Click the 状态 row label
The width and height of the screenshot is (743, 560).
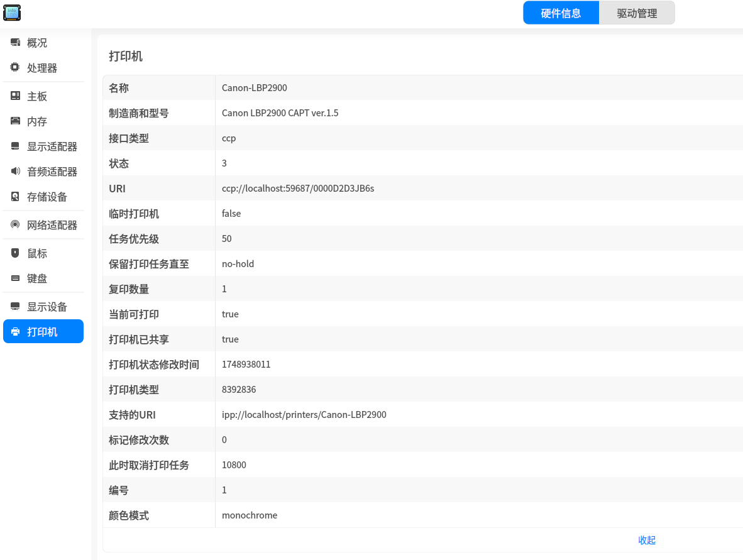click(x=119, y=163)
